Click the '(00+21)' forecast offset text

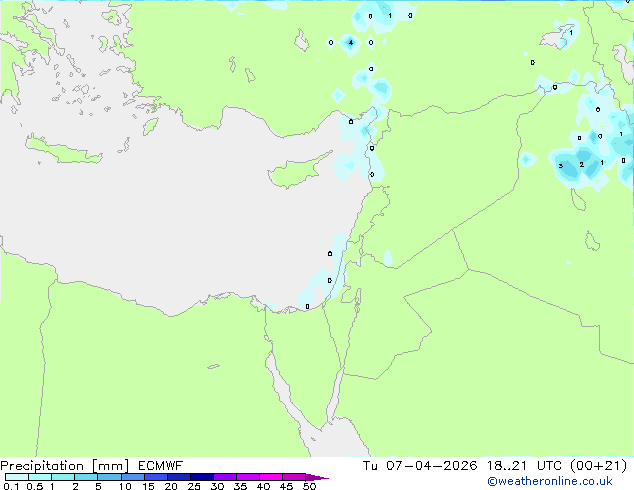click(x=599, y=466)
